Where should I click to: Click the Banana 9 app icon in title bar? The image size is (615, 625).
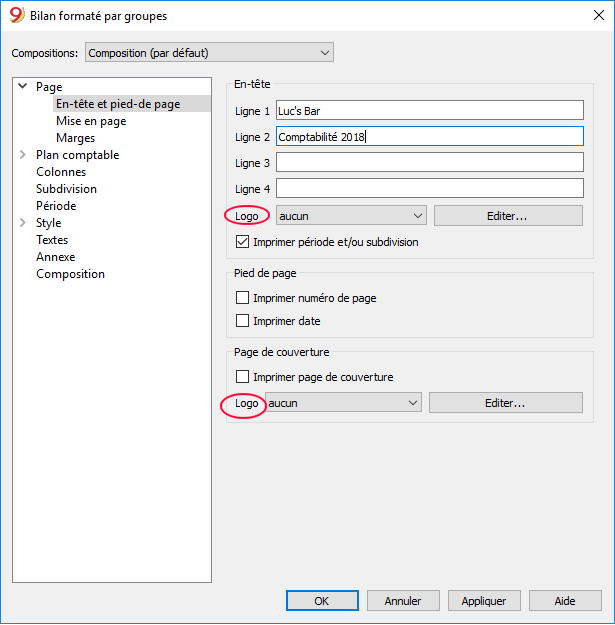pyautogui.click(x=17, y=15)
